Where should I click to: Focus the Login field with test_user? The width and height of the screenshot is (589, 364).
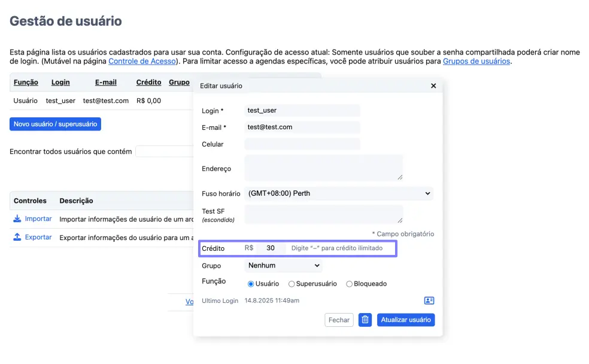(x=302, y=110)
